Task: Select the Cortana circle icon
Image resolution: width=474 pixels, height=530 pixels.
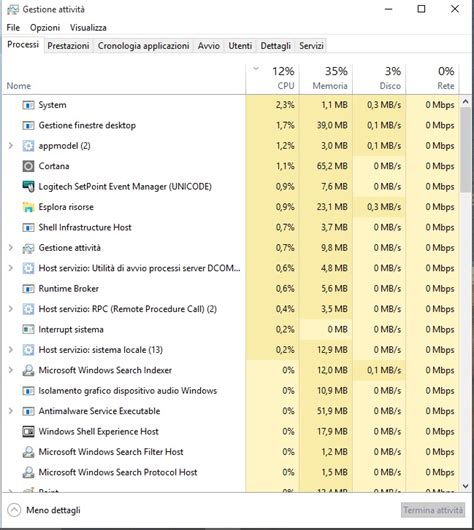Action: pyautogui.click(x=28, y=166)
